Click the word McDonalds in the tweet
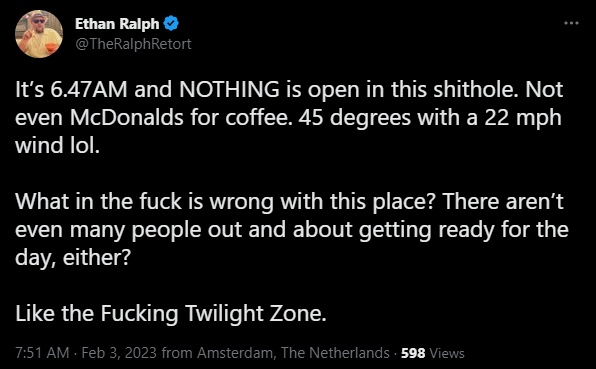This screenshot has width=596, height=369. pos(127,118)
